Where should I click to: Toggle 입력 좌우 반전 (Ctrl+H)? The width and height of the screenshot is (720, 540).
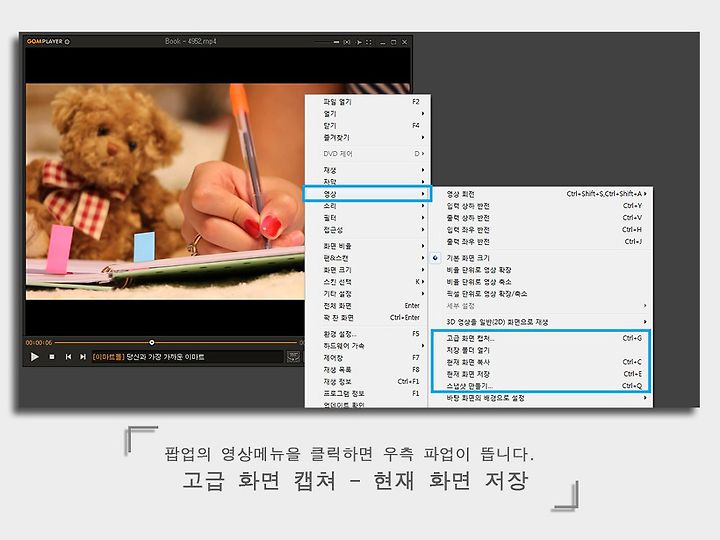540,230
